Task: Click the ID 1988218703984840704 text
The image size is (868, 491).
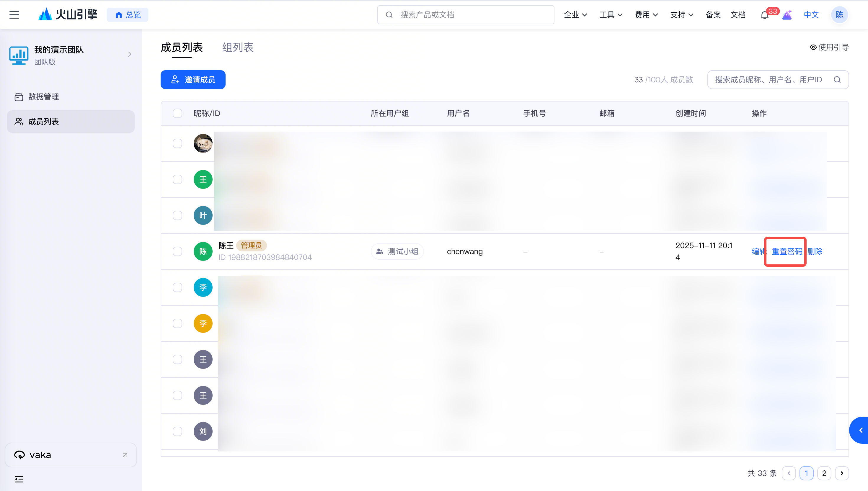Action: pyautogui.click(x=265, y=257)
